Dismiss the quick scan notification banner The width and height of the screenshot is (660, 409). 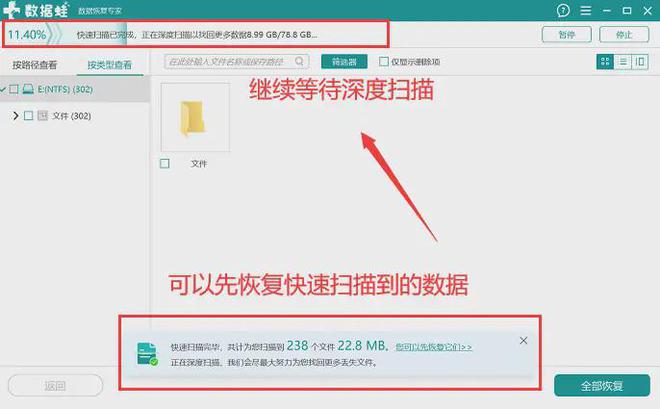(x=523, y=340)
